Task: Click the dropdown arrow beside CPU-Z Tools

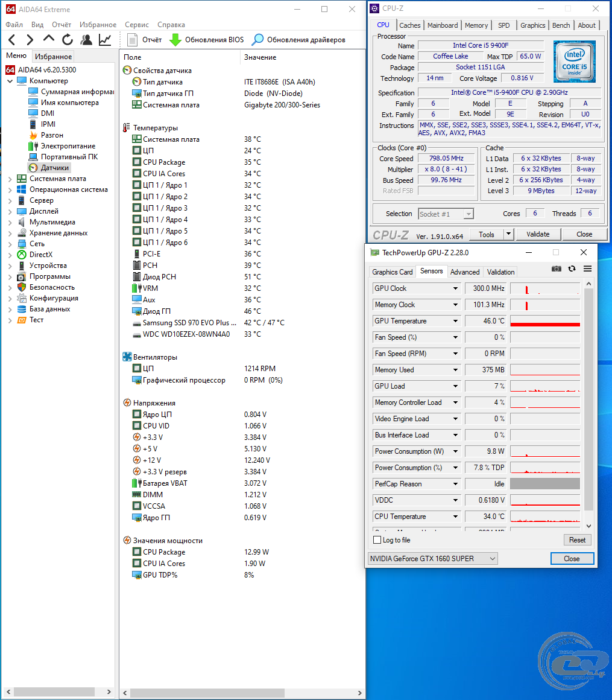Action: pos(508,234)
